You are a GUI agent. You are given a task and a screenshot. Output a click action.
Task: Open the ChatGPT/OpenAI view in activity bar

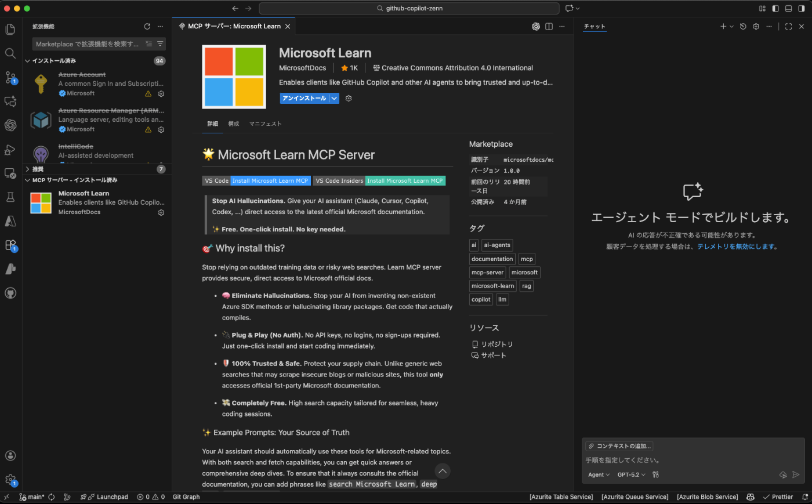(10, 125)
